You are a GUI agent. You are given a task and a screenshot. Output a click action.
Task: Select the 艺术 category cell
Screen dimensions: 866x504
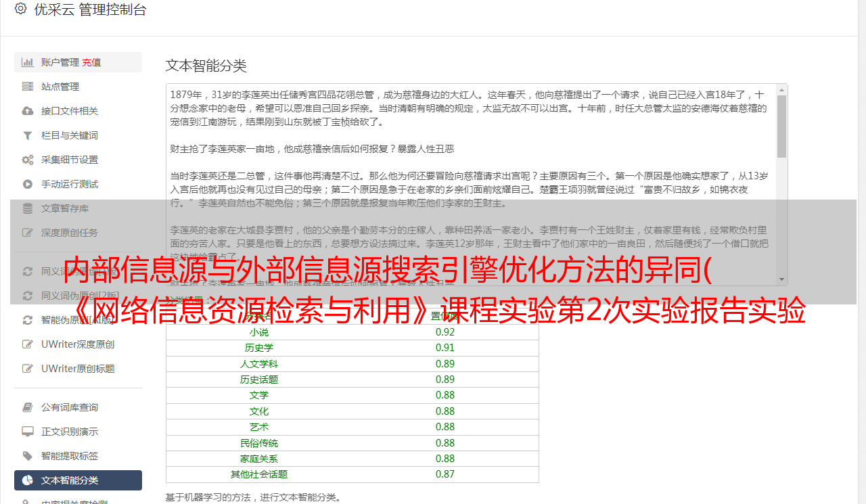point(259,427)
